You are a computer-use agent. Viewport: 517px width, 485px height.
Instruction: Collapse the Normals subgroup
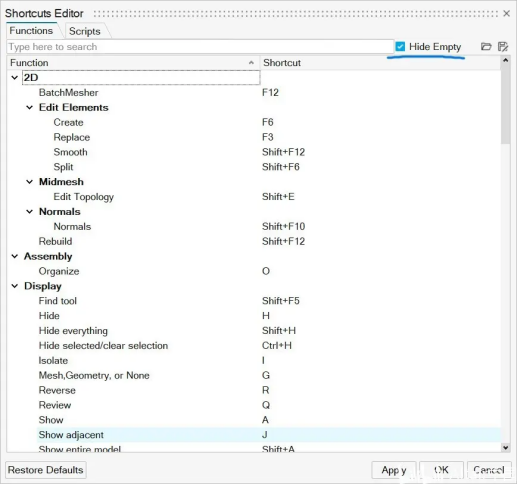pyautogui.click(x=30, y=211)
